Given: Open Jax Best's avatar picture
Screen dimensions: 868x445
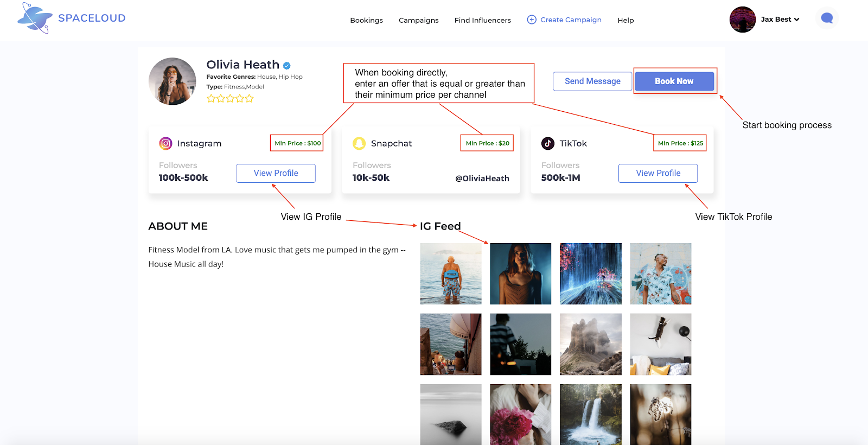Looking at the screenshot, I should coord(743,20).
